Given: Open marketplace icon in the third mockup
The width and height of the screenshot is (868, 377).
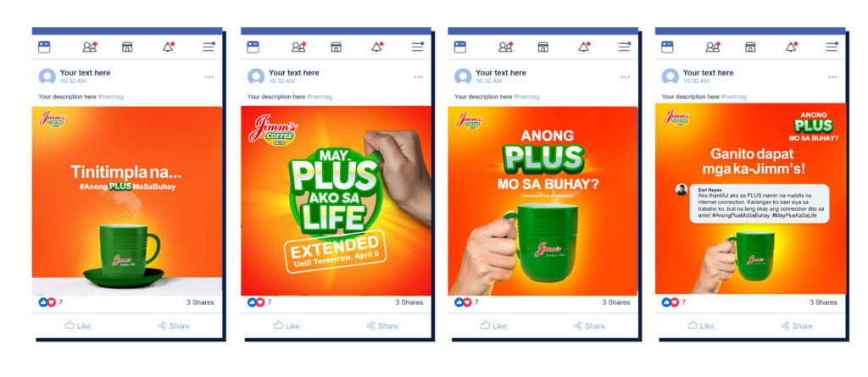Looking at the screenshot, I should 543,47.
